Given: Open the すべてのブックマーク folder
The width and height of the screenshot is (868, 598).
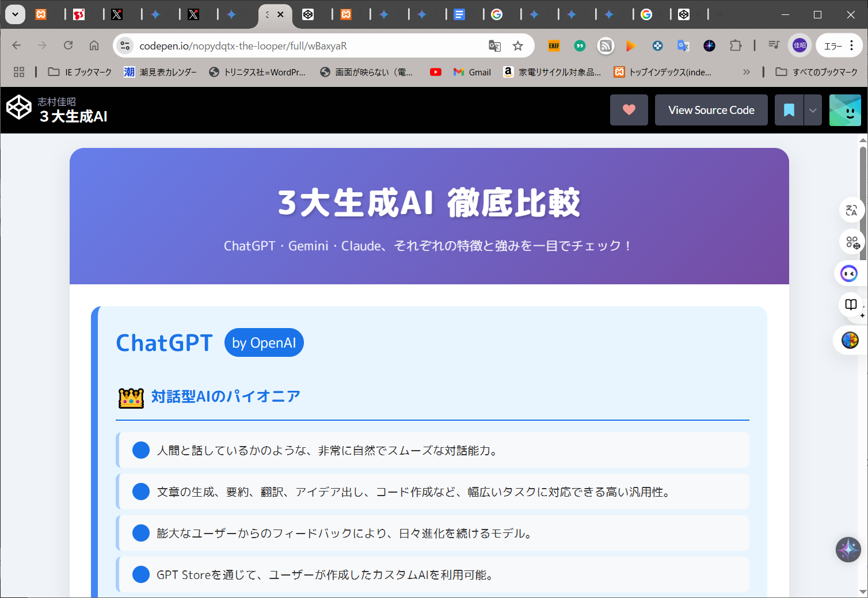Looking at the screenshot, I should (816, 72).
